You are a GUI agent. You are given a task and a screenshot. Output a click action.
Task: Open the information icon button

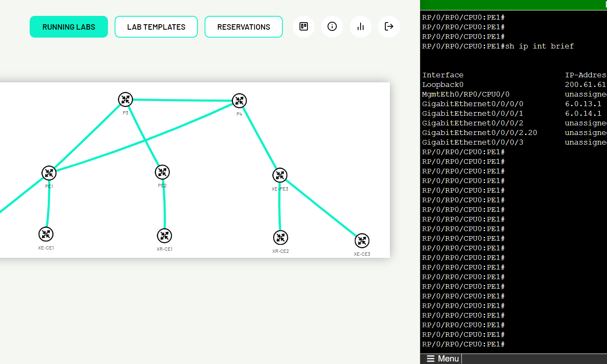332,27
